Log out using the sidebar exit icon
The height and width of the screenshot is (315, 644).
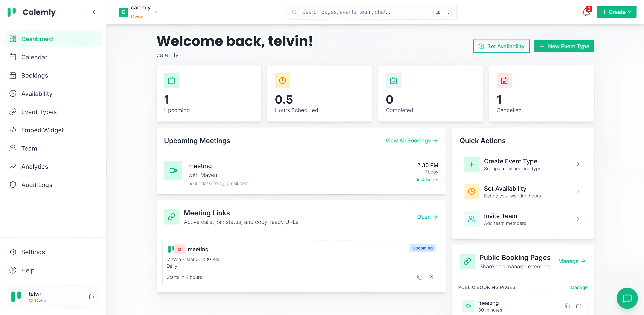91,297
